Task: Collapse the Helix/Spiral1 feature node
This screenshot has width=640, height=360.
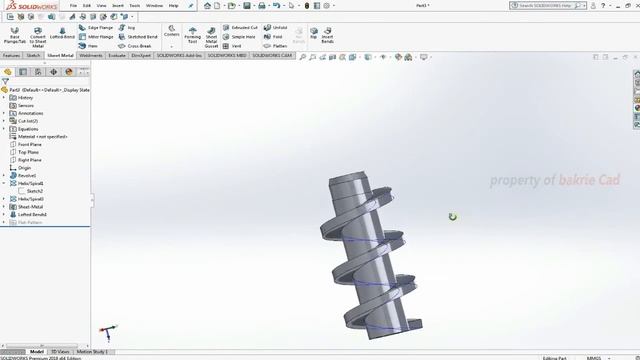Action: (x=4, y=183)
